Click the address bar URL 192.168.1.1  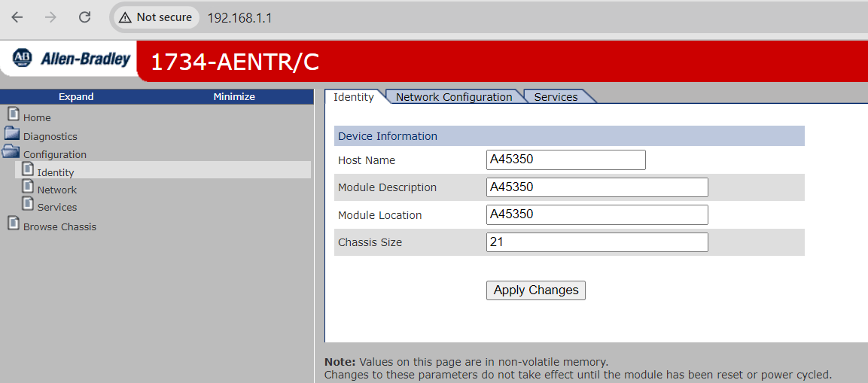[239, 18]
